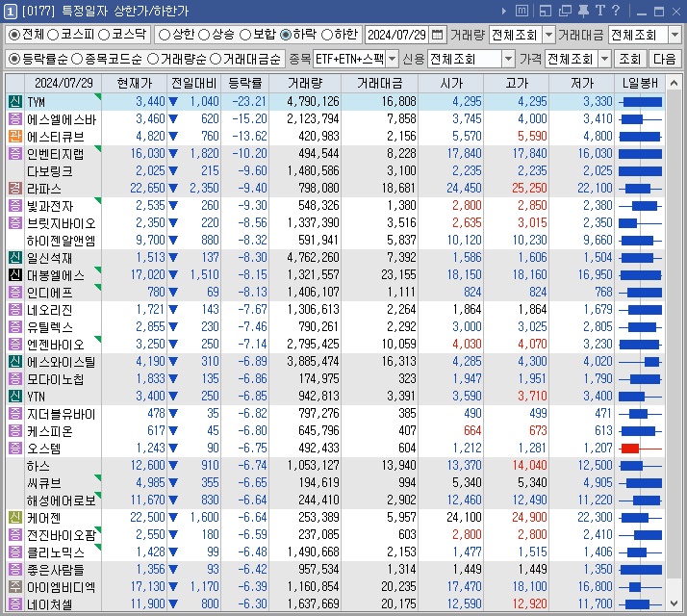The width and height of the screenshot is (687, 616).
Task: Select the 코스닥 radio button
Action: click(x=104, y=35)
